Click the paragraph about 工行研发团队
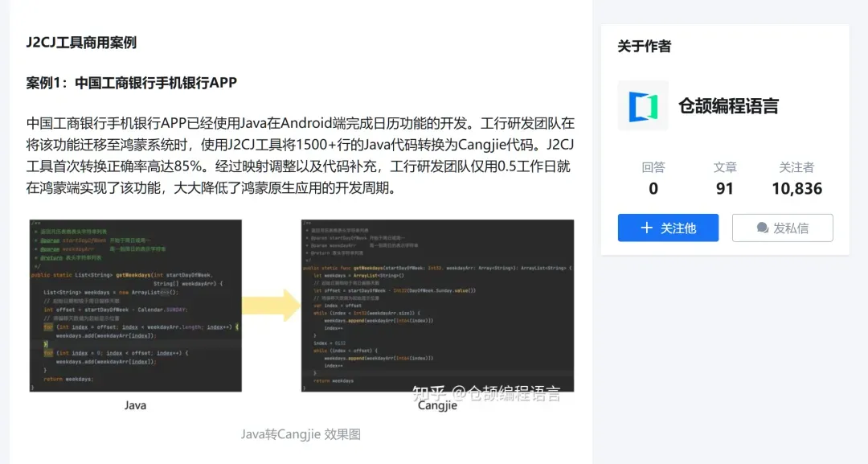Image resolution: width=868 pixels, height=464 pixels. pyautogui.click(x=301, y=155)
